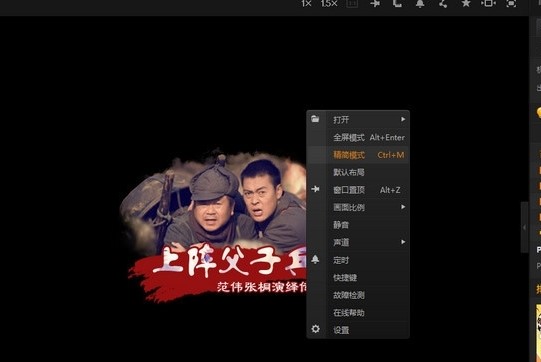The height and width of the screenshot is (362, 541).
Task: Expand the arrow next to 画面比例
Action: pyautogui.click(x=403, y=207)
